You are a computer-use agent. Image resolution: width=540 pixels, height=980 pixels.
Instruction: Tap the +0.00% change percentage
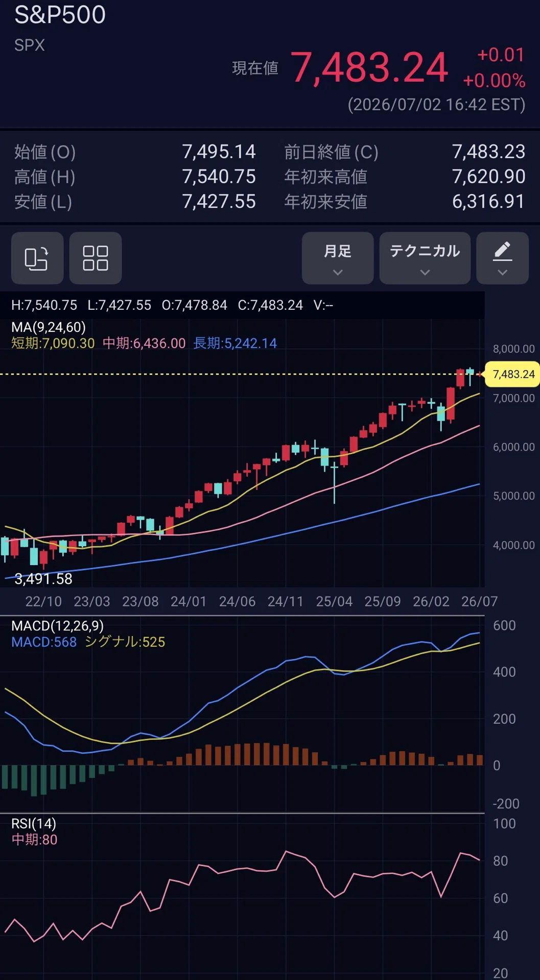[494, 81]
